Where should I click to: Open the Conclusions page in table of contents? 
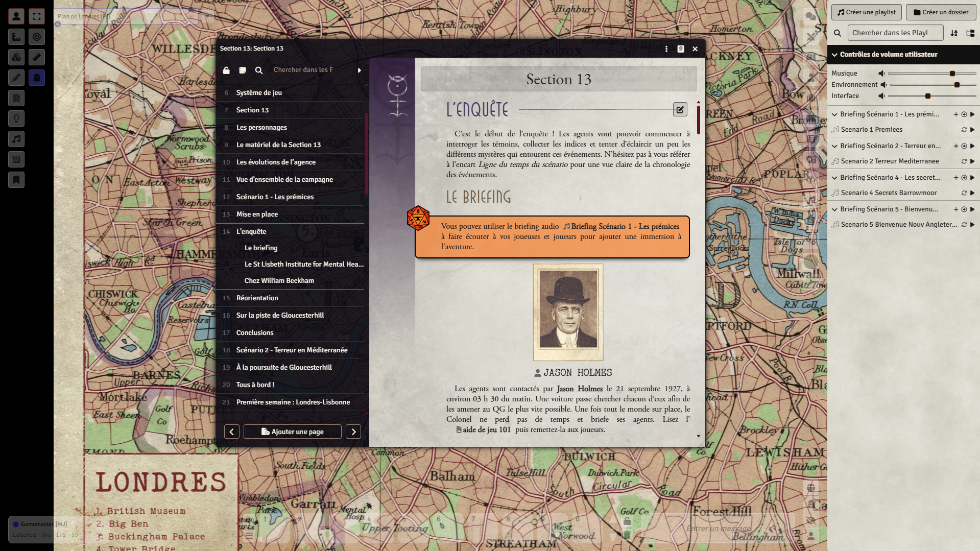255,332
